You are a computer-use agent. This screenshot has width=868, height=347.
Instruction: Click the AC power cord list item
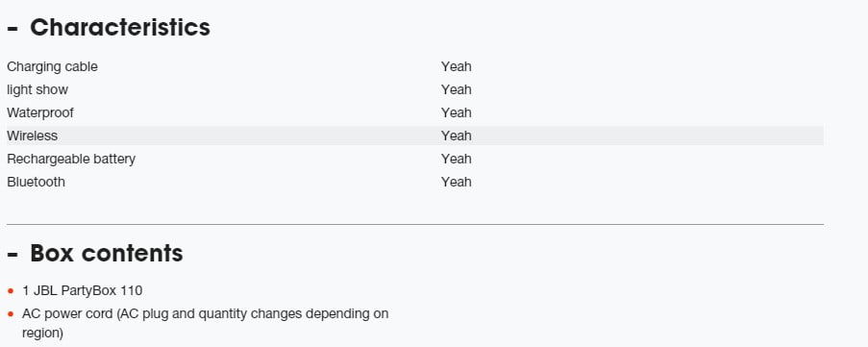pos(205,323)
